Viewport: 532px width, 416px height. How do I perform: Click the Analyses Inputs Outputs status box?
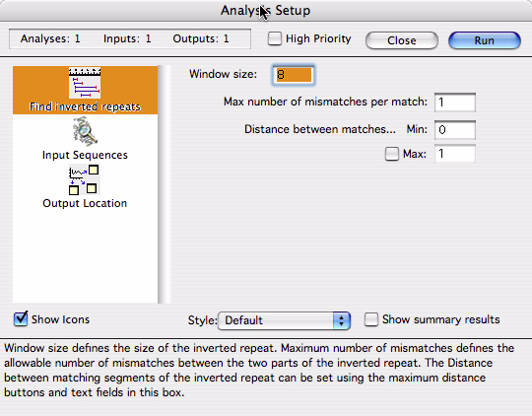point(130,38)
